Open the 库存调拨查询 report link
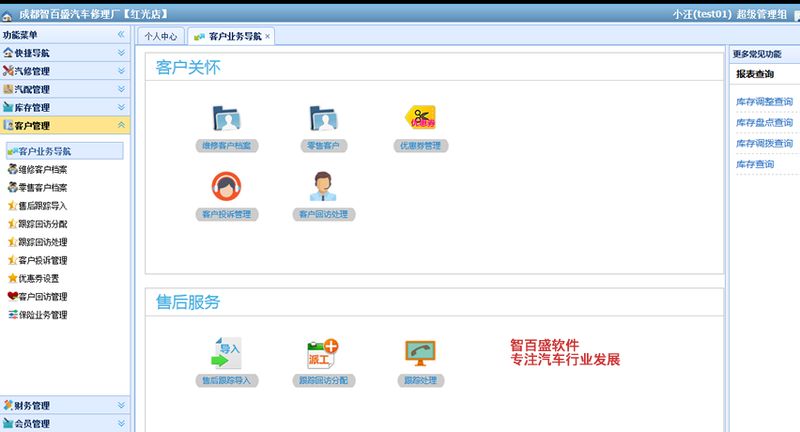This screenshot has height=432, width=800. [764, 143]
